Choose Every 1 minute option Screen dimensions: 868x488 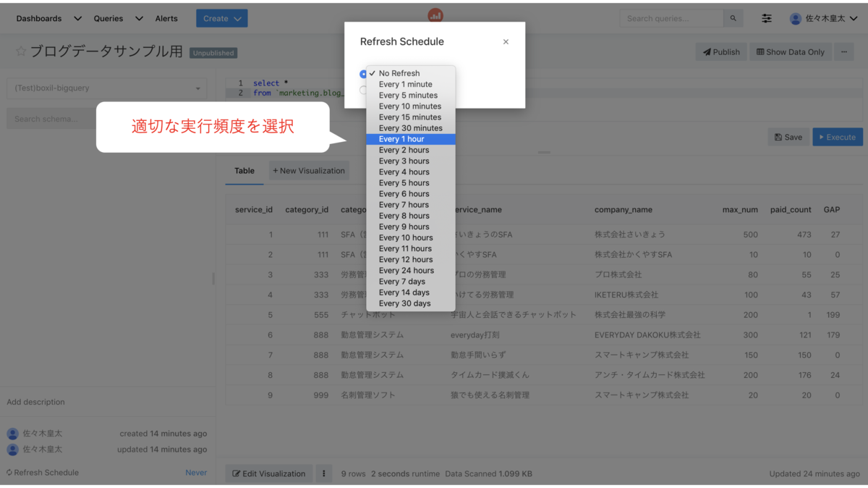411,84
